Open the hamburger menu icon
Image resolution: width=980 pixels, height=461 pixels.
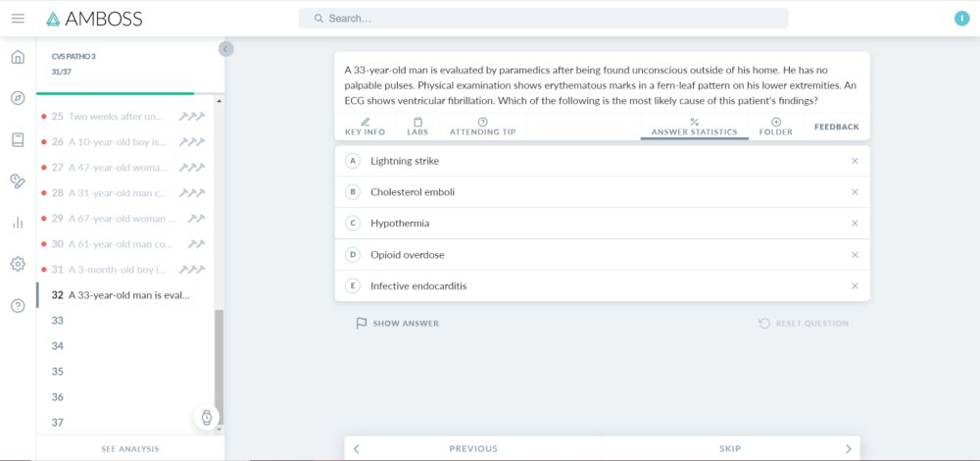[18, 19]
